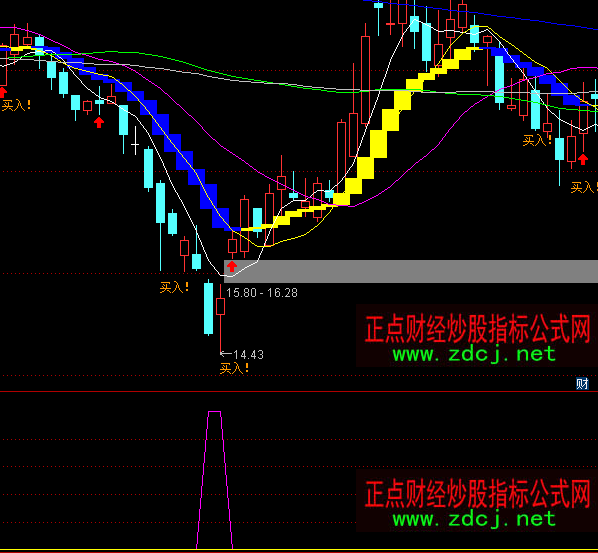
Task: Click the 15.80 - 16.28 price range label
Action: [x=262, y=293]
